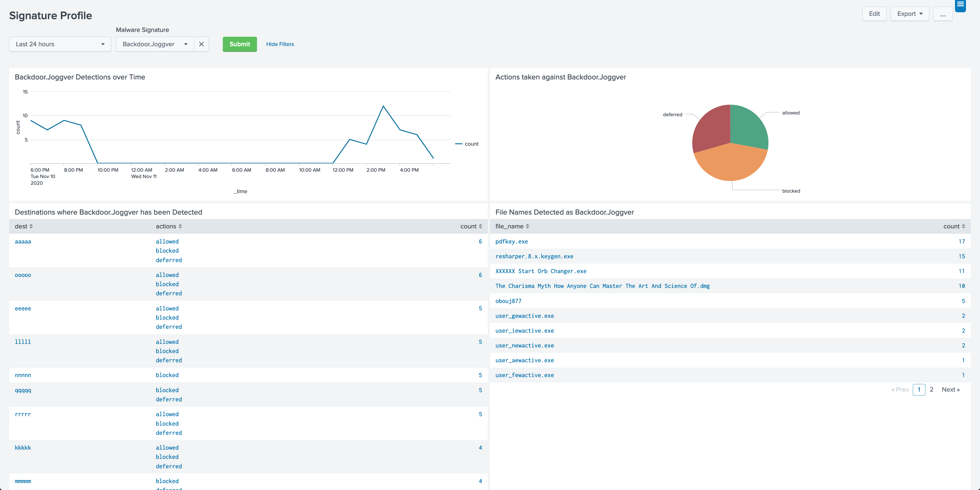Open the pdfkey.exe file name entry
980x490 pixels.
[511, 241]
